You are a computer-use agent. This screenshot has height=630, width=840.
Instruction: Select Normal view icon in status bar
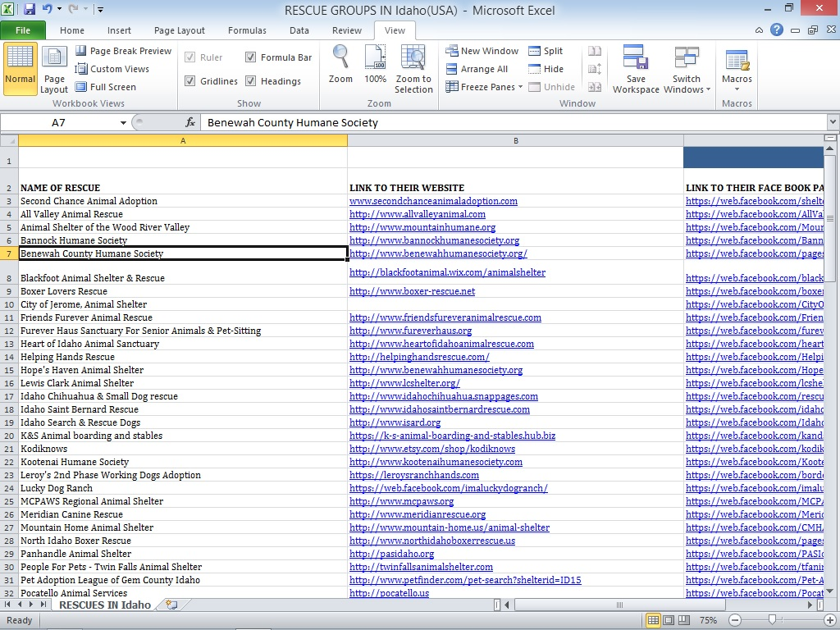653,620
